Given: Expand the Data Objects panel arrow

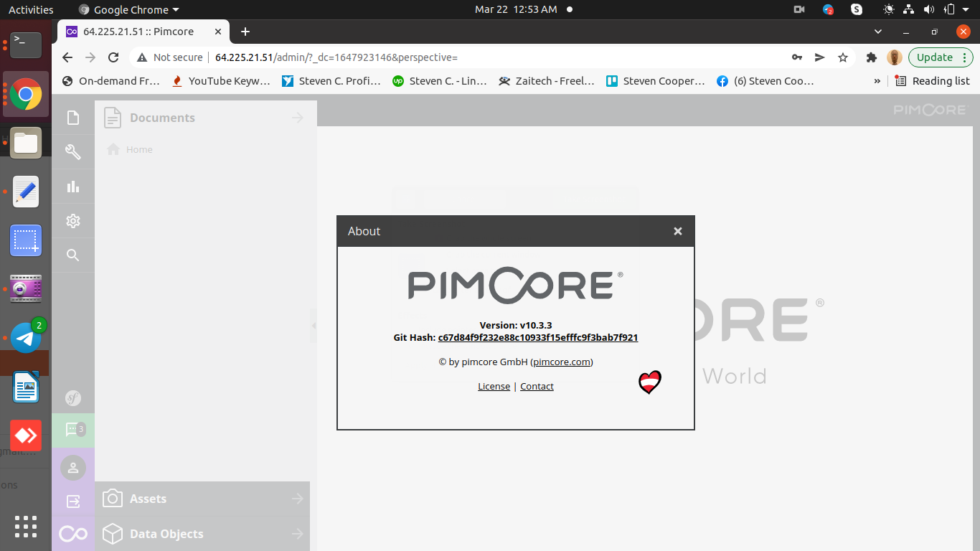Looking at the screenshot, I should 298,534.
